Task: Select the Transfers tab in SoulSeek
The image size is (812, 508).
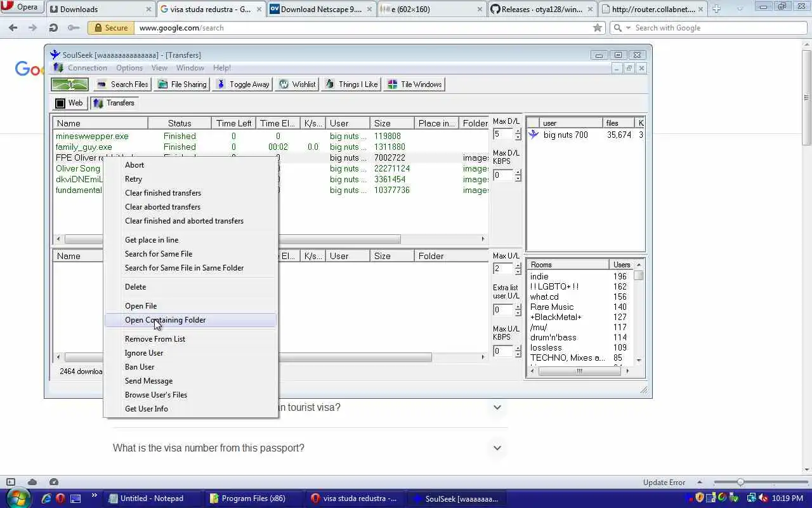Action: (x=114, y=103)
